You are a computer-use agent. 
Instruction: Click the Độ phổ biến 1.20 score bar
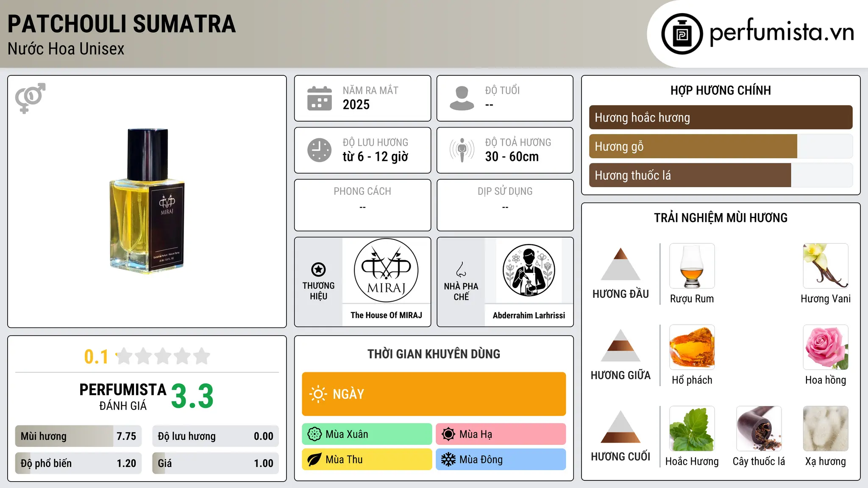point(78,463)
